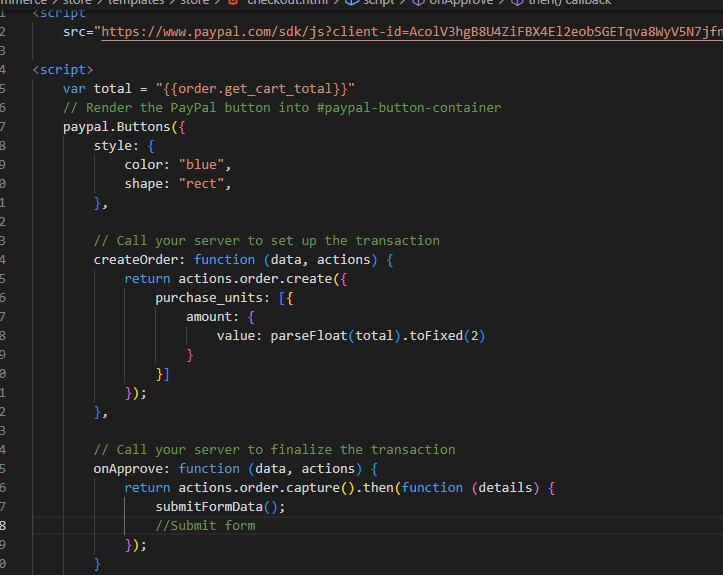
Task: Click the parseFloat function name
Action: click(309, 336)
